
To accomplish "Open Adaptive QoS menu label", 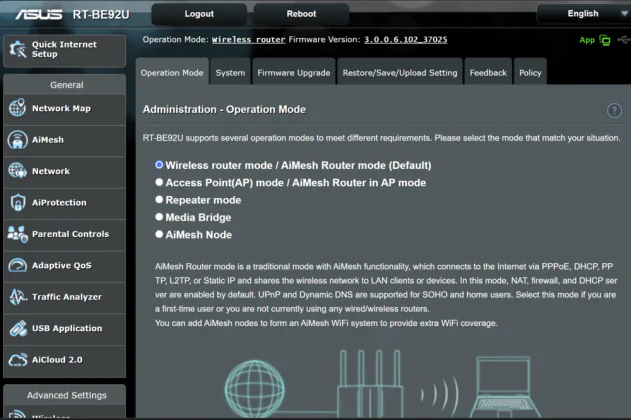I will click(62, 266).
